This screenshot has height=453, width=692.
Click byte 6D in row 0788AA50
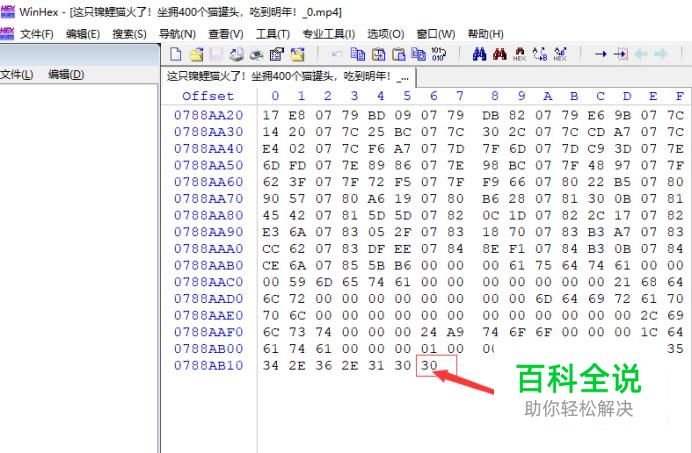[x=271, y=165]
